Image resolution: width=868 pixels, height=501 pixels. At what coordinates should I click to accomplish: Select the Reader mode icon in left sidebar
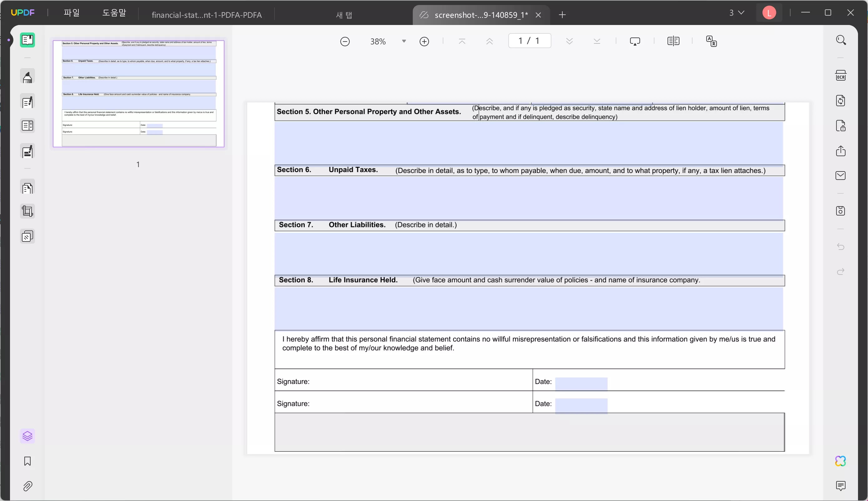tap(27, 40)
